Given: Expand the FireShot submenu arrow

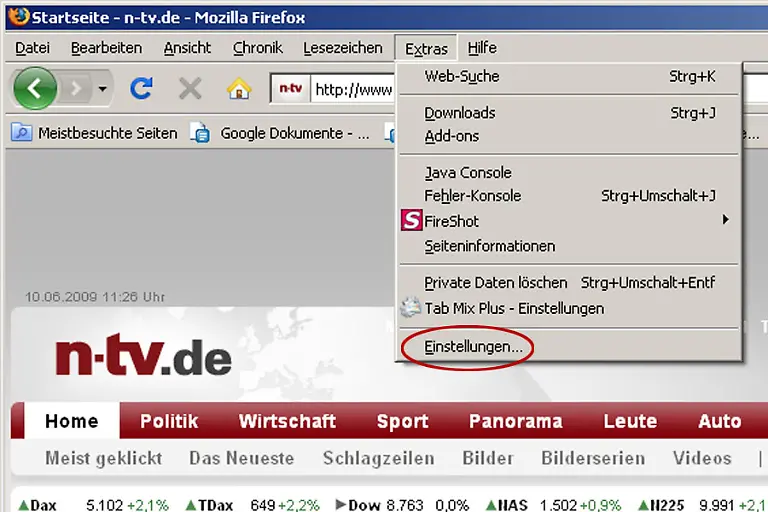Looking at the screenshot, I should pos(725,220).
